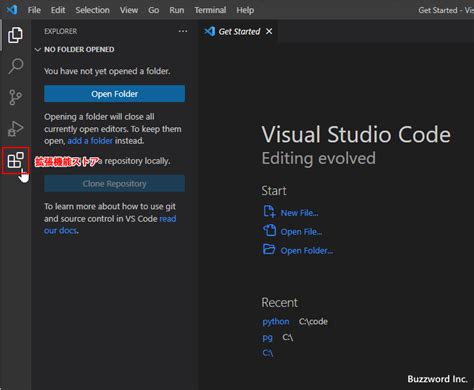Open the Edit menu
The image size is (474, 390).
[58, 10]
